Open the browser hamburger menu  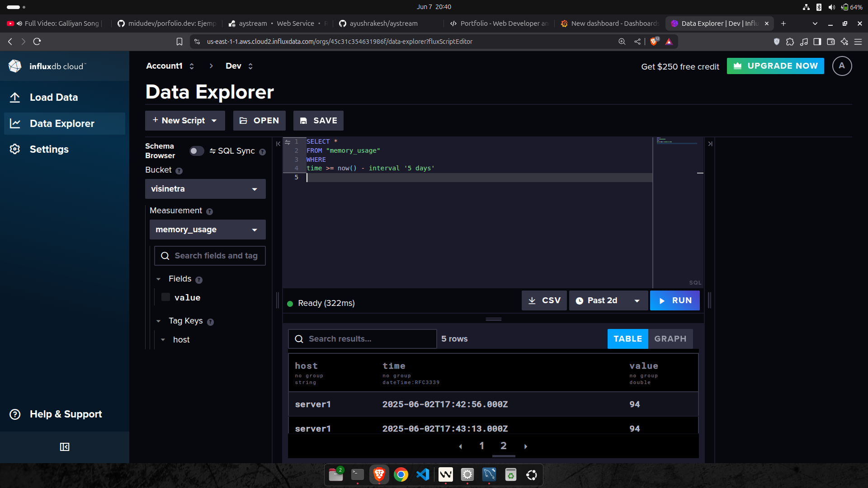coord(858,42)
